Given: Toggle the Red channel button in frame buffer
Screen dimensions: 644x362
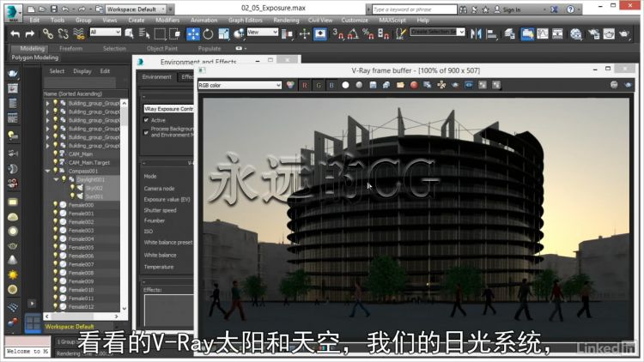Looking at the screenshot, I should (x=305, y=85).
